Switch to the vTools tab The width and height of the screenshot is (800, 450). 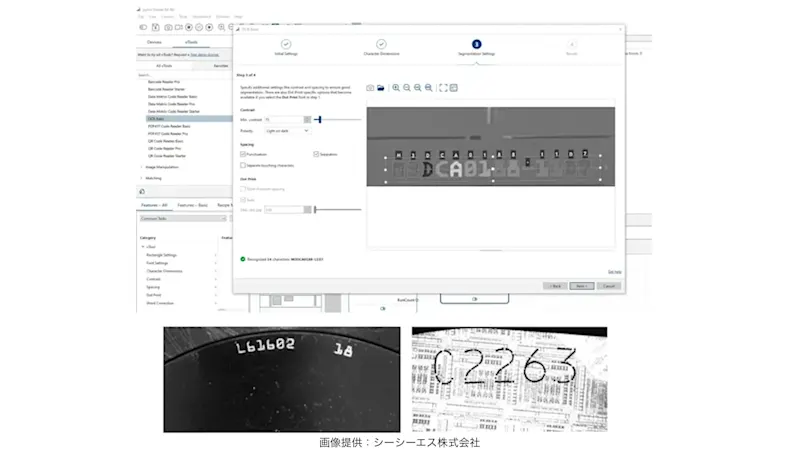[x=191, y=42]
